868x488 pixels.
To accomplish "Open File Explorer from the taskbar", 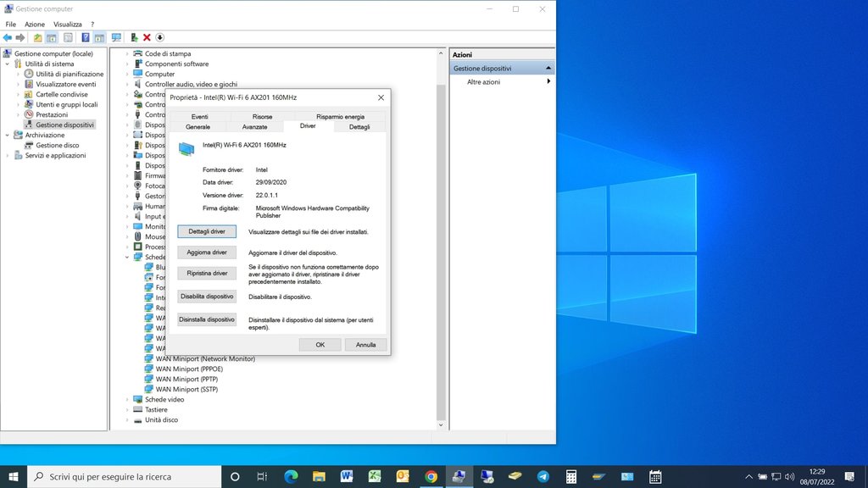I will tap(319, 476).
